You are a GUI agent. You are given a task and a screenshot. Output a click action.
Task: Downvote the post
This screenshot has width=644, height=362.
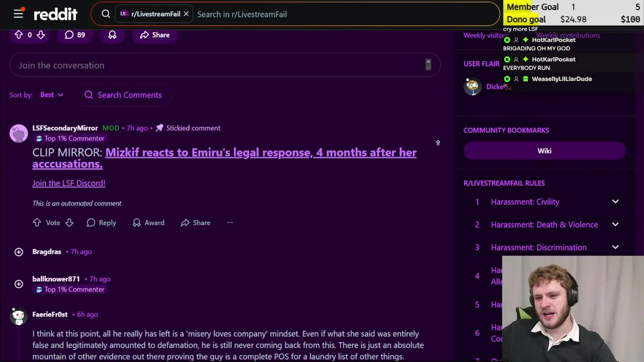click(x=41, y=35)
